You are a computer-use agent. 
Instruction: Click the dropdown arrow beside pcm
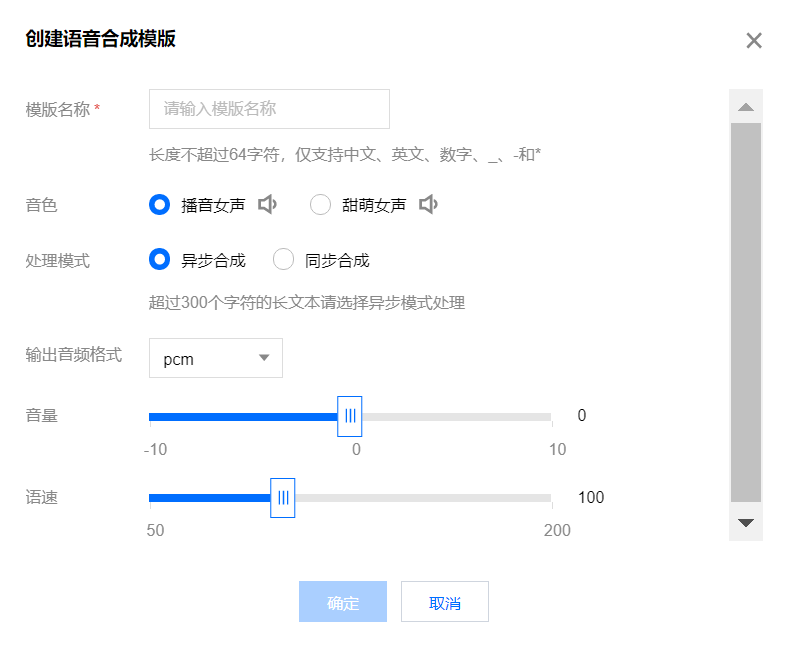point(264,358)
